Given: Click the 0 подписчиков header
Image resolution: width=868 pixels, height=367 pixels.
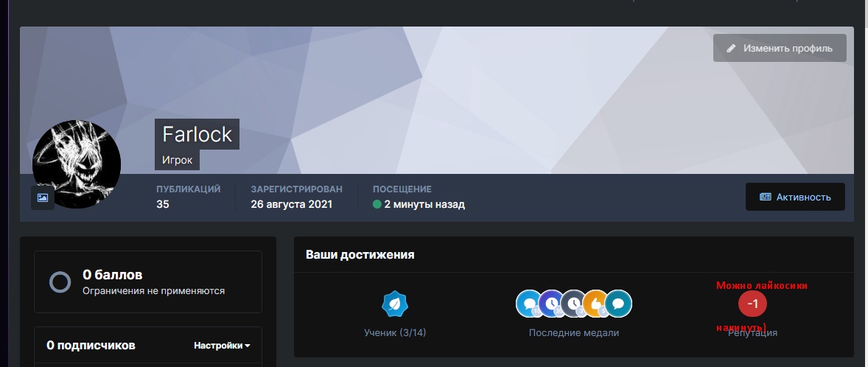Looking at the screenshot, I should 91,346.
